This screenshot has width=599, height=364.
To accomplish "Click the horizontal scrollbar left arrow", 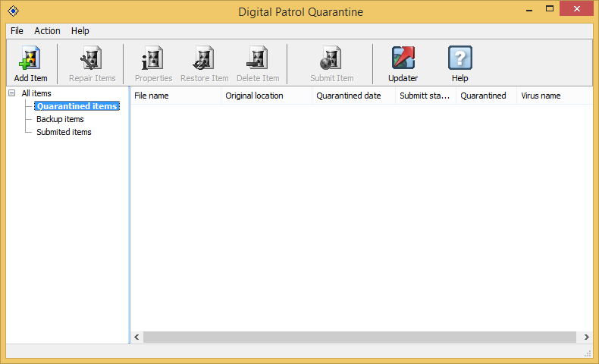I will point(136,337).
